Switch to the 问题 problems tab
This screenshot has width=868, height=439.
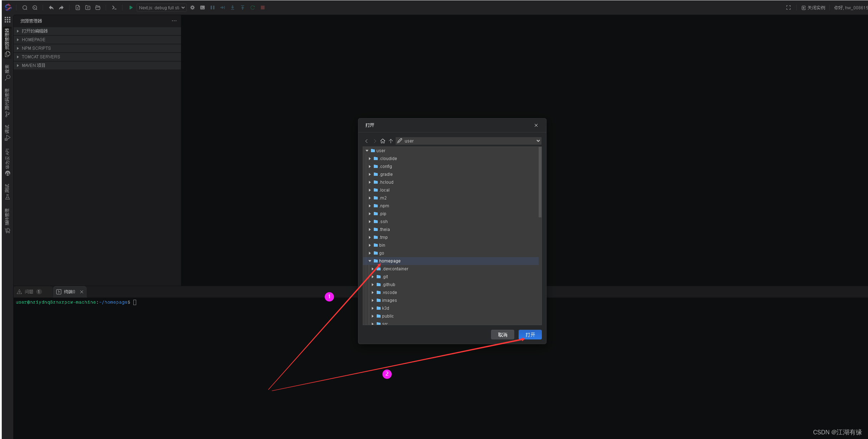(x=29, y=292)
